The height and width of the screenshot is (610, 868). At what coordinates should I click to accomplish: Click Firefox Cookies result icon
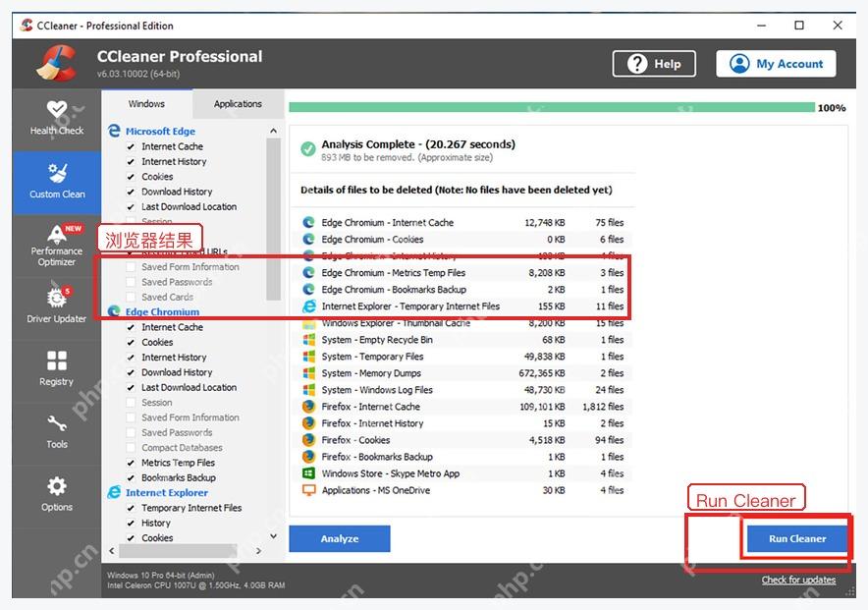pyautogui.click(x=308, y=440)
